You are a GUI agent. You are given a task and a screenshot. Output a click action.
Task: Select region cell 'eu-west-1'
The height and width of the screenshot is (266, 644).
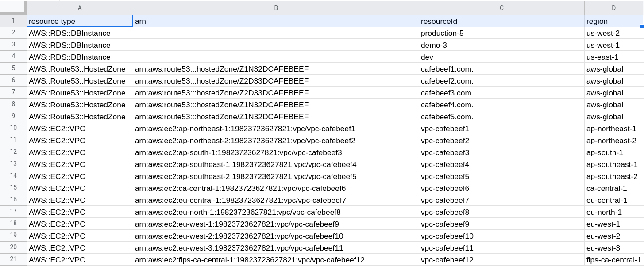pyautogui.click(x=614, y=224)
